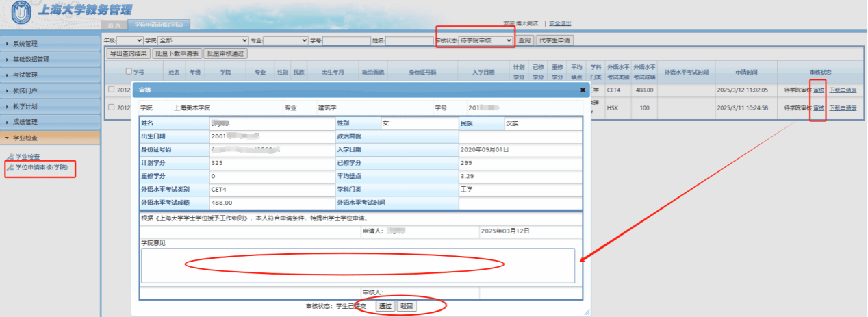Open 学位申请审核(学院) in the sidebar
868x317 pixels.
(41, 167)
